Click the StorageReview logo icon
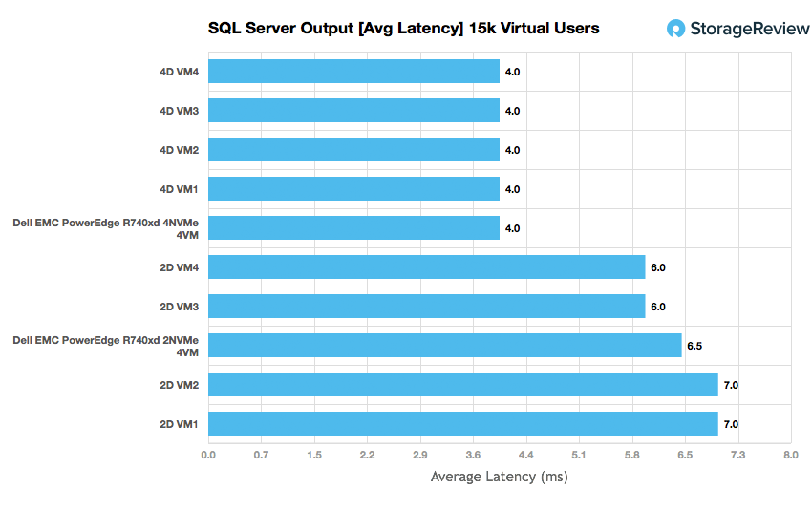Image resolution: width=812 pixels, height=511 pixels. pyautogui.click(x=675, y=29)
